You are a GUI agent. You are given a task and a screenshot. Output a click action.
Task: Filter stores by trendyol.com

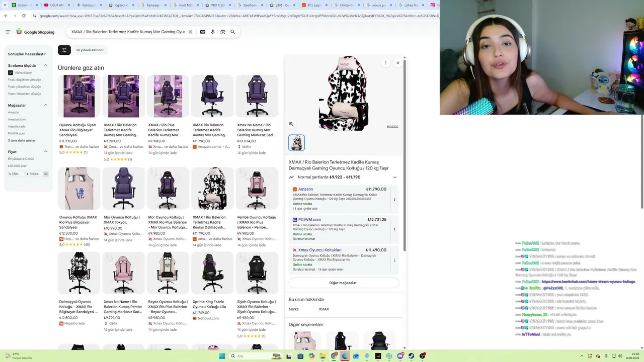click(x=17, y=119)
